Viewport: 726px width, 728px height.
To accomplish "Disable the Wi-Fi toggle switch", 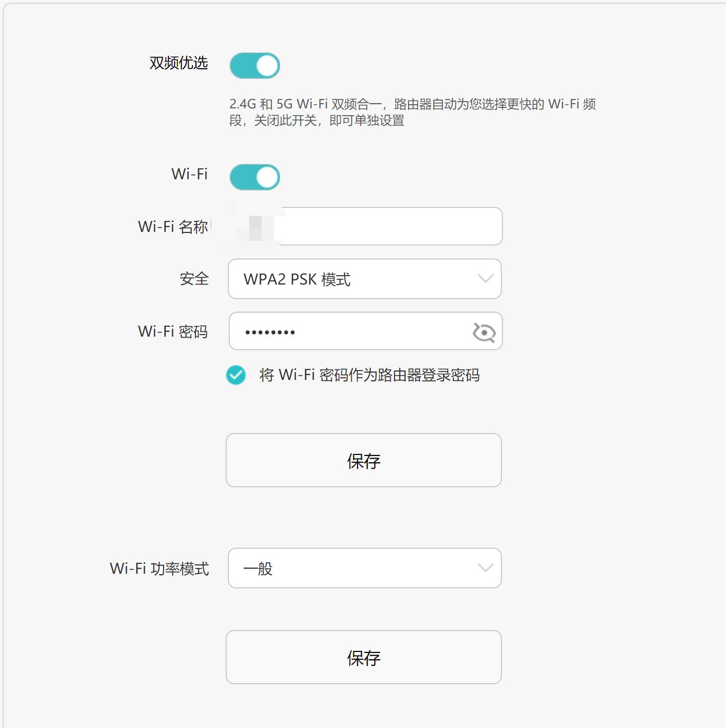I will tap(255, 177).
